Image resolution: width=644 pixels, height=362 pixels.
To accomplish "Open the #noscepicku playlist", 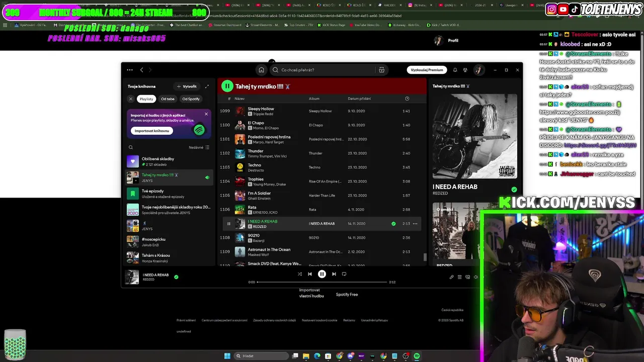I will coord(169,242).
